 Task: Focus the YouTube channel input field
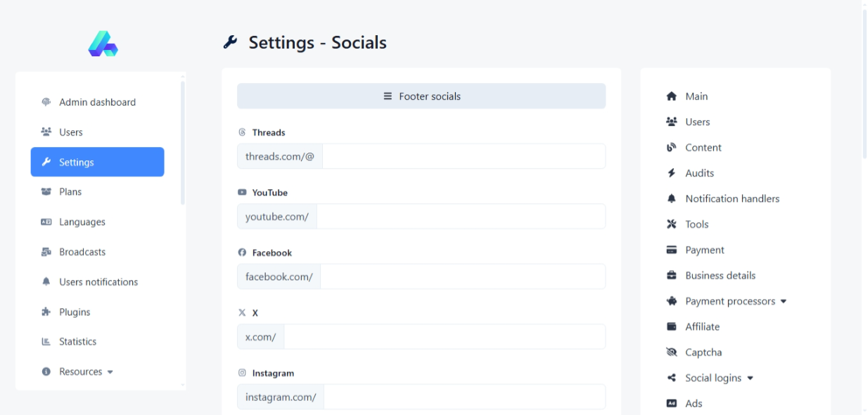click(x=461, y=217)
